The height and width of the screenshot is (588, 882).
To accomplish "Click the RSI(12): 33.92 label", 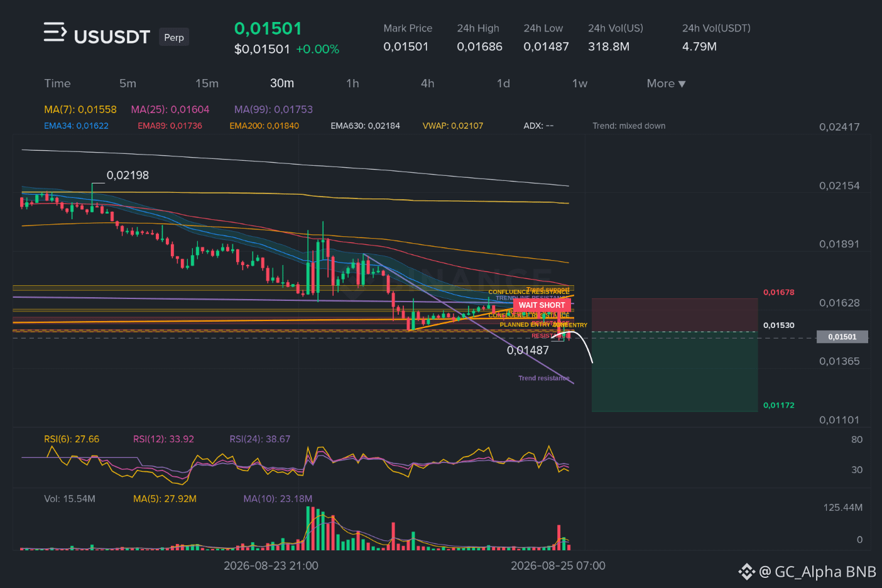I will pyautogui.click(x=163, y=439).
